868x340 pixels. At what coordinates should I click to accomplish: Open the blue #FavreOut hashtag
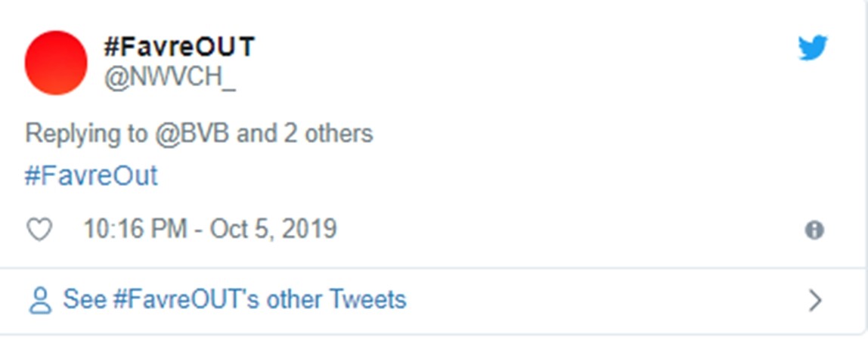point(91,176)
